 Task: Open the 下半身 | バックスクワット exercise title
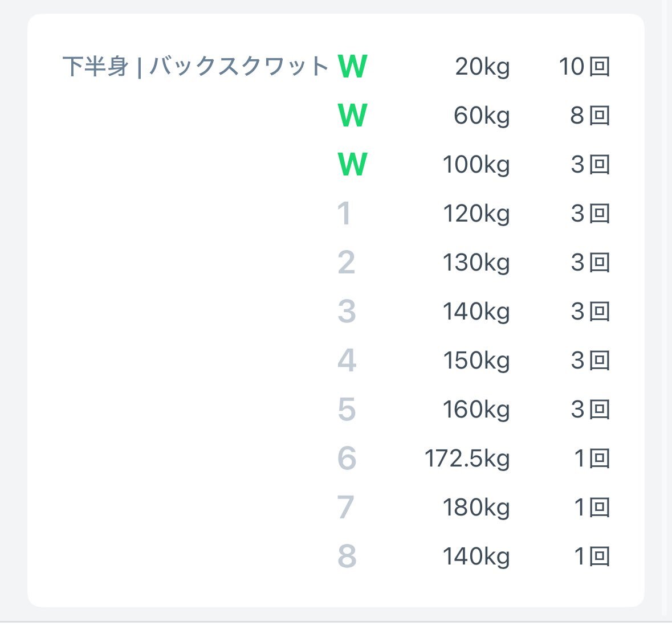(196, 67)
